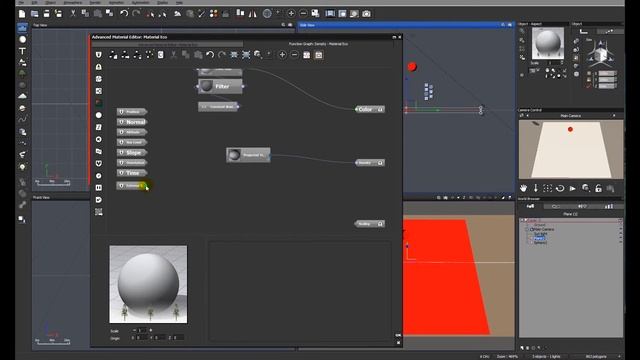This screenshot has width=640, height=360.
Task: Open the Main Camera selector dropdown
Action: 571,116
